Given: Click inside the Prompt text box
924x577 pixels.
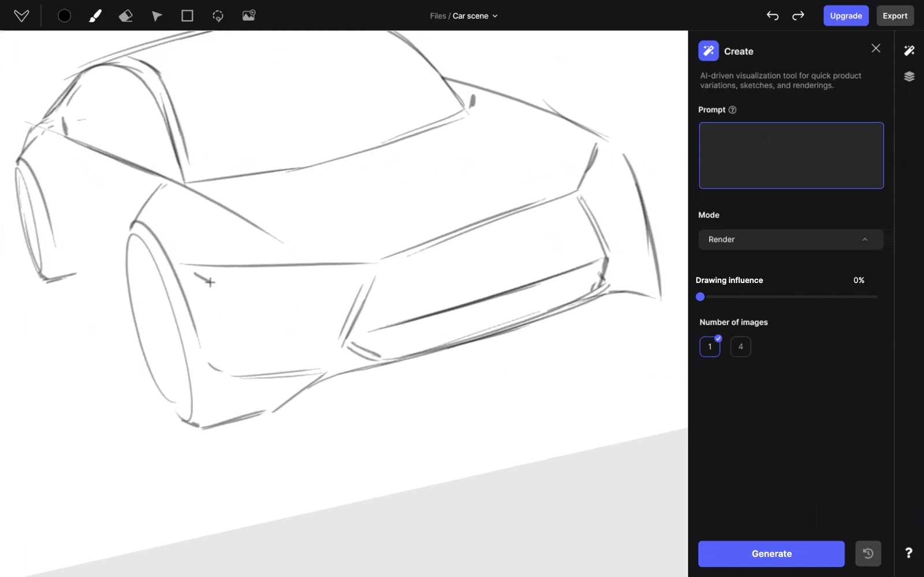Looking at the screenshot, I should tap(791, 155).
